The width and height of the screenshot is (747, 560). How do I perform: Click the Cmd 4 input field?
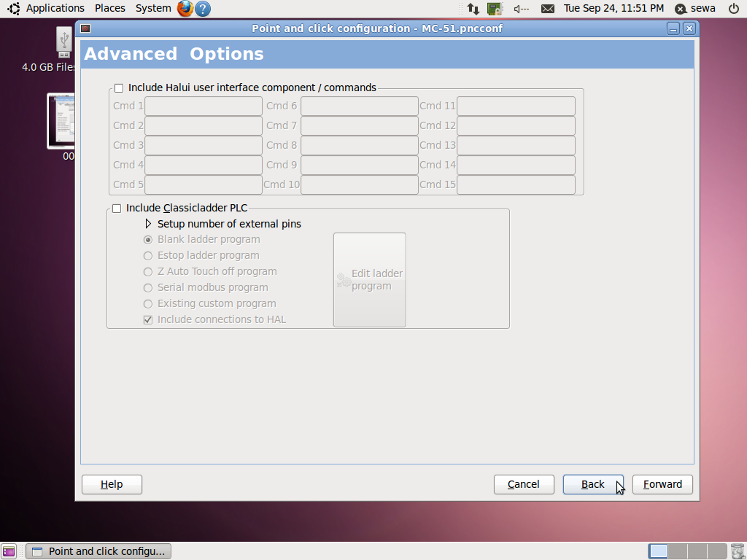point(204,165)
